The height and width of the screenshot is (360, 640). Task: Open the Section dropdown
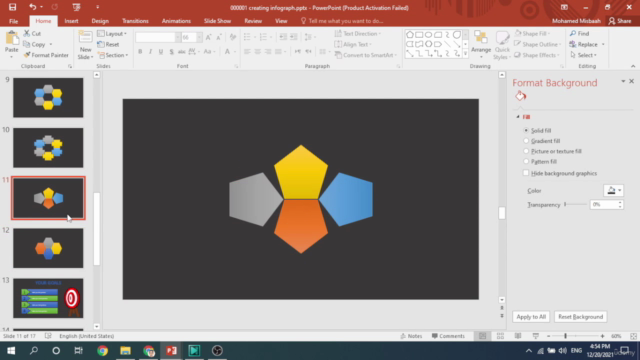pyautogui.click(x=113, y=55)
